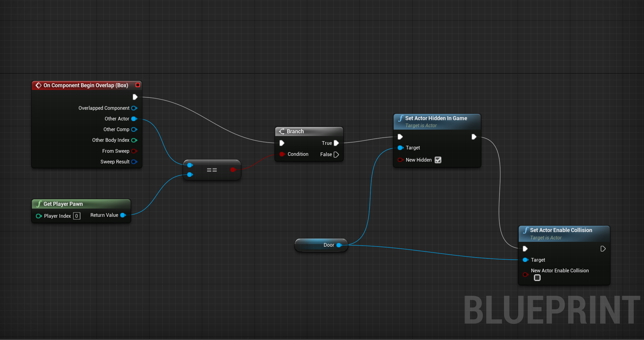The width and height of the screenshot is (644, 340).
Task: Click From Sweep boolean output pin
Action: (x=134, y=151)
